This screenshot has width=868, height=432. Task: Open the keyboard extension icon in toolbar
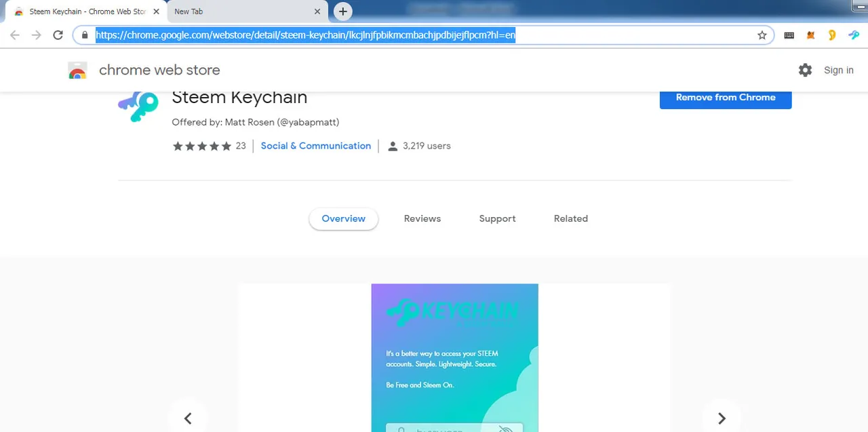[789, 35]
